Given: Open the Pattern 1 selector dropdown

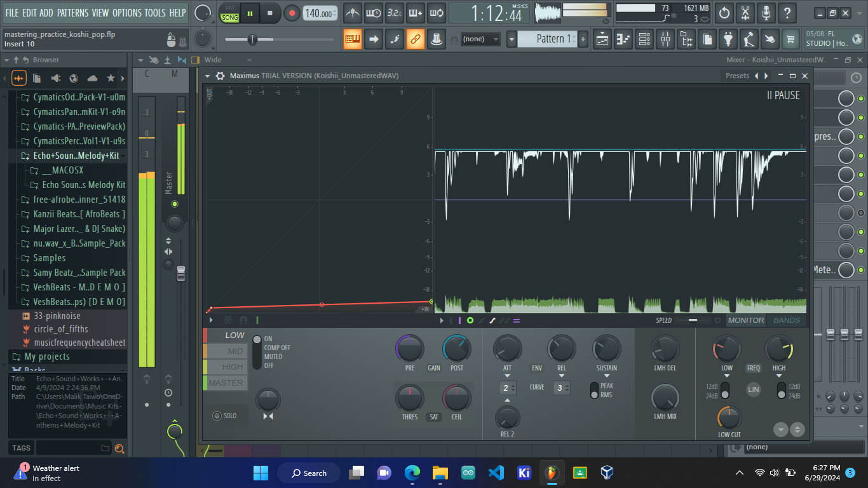Looking at the screenshot, I should [512, 39].
